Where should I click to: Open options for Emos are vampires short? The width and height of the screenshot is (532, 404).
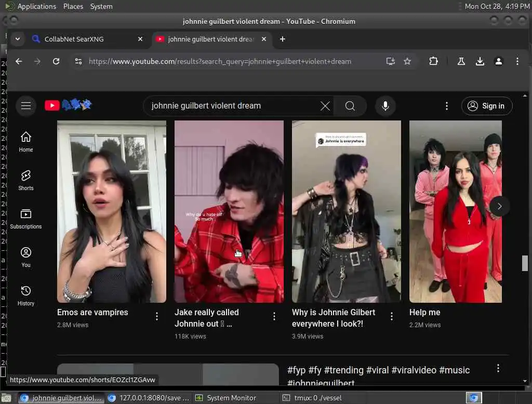click(x=157, y=316)
